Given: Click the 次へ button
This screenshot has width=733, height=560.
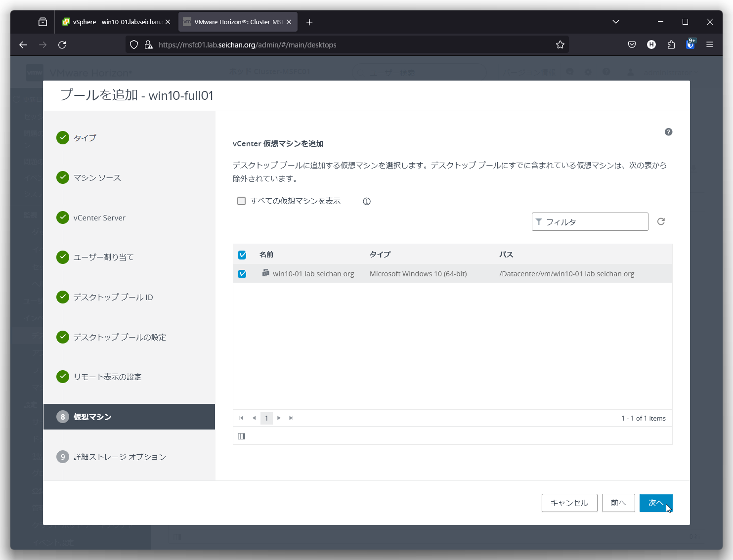Looking at the screenshot, I should tap(656, 503).
